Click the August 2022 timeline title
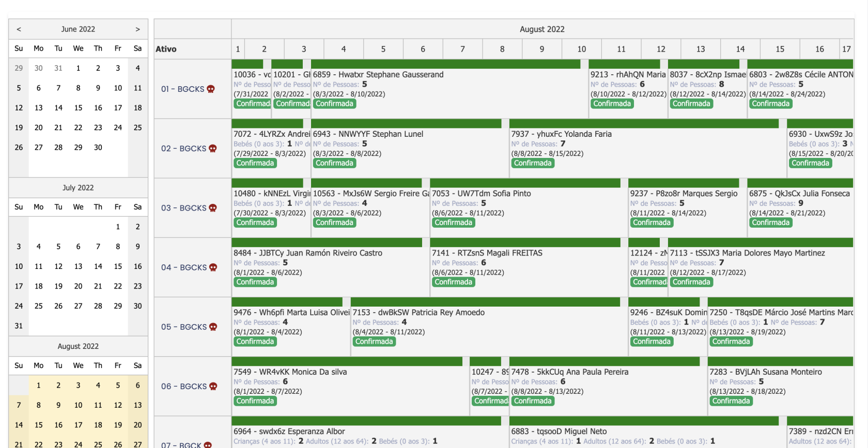Screen dimensions: 868x448 click(542, 29)
